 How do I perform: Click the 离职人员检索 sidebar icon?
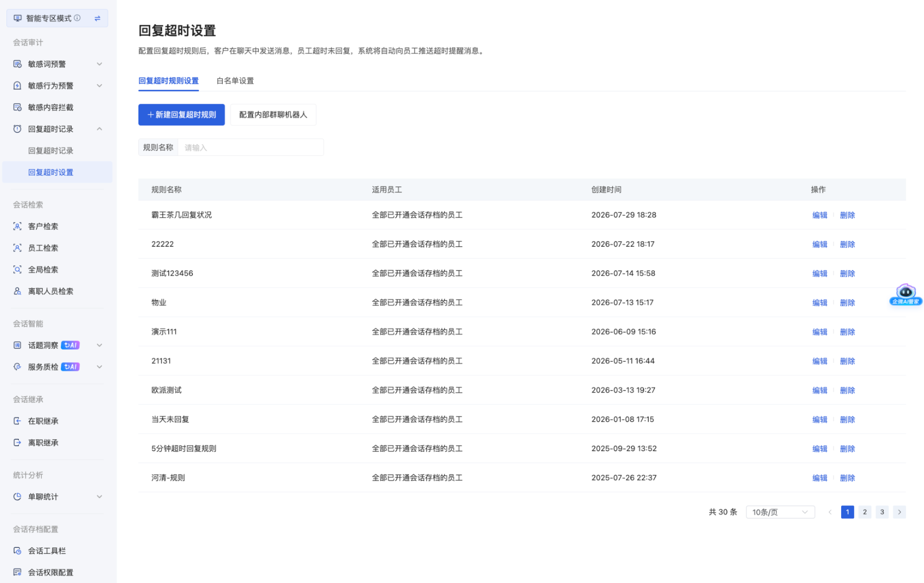[17, 291]
